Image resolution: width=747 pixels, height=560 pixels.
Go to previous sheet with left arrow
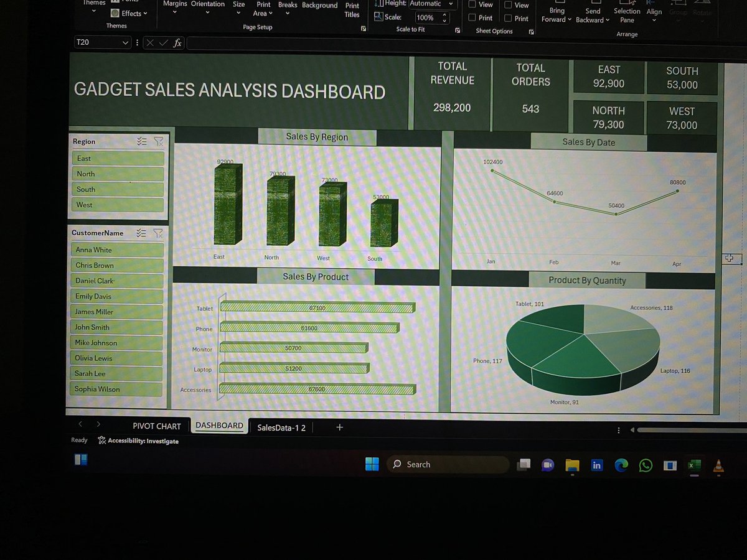pos(80,424)
